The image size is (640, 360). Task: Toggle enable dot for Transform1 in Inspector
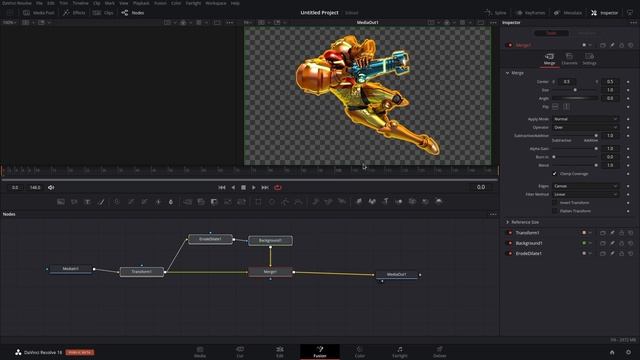click(510, 233)
